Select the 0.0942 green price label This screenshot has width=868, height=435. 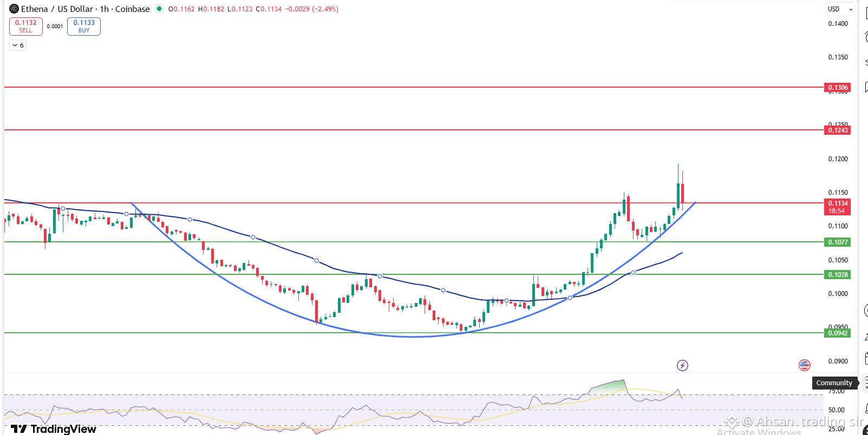(837, 333)
